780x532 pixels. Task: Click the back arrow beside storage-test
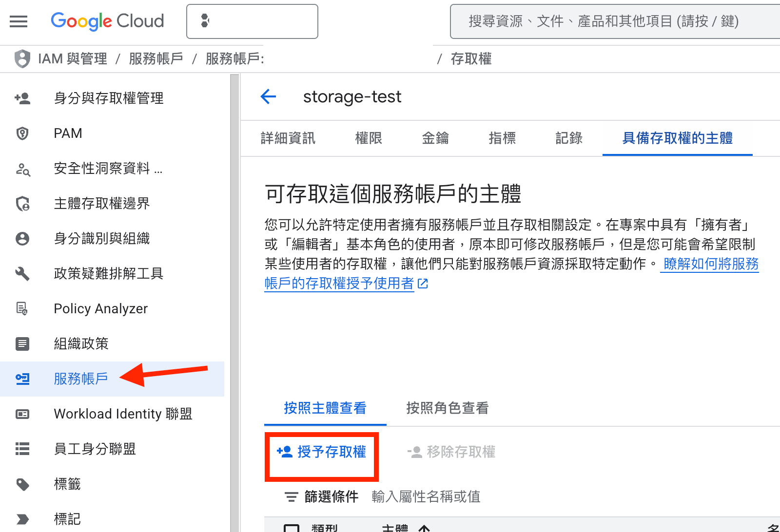pyautogui.click(x=269, y=96)
